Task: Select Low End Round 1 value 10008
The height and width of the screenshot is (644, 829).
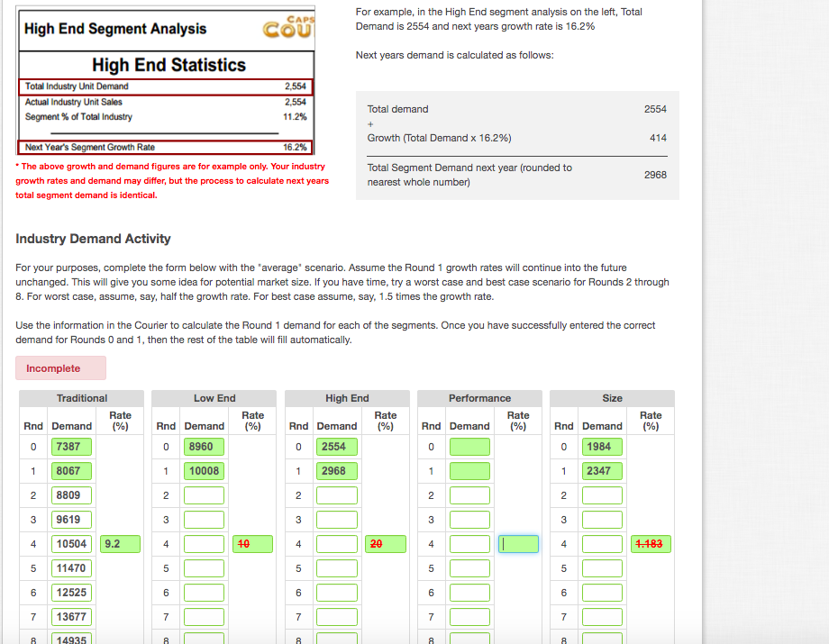Action: [x=204, y=470]
